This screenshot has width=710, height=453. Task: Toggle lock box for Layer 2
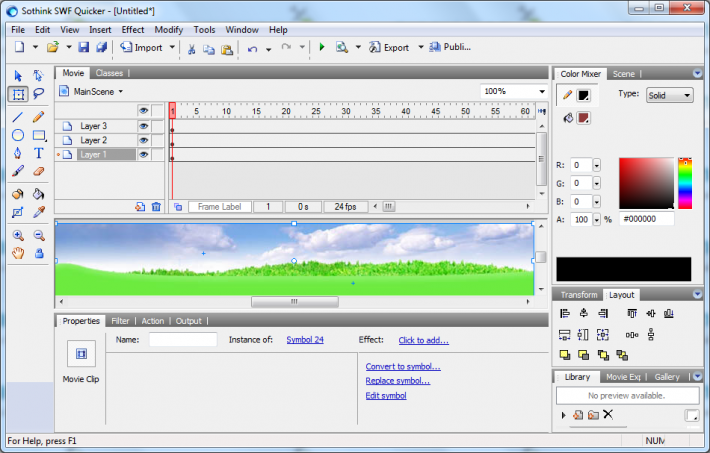[158, 140]
